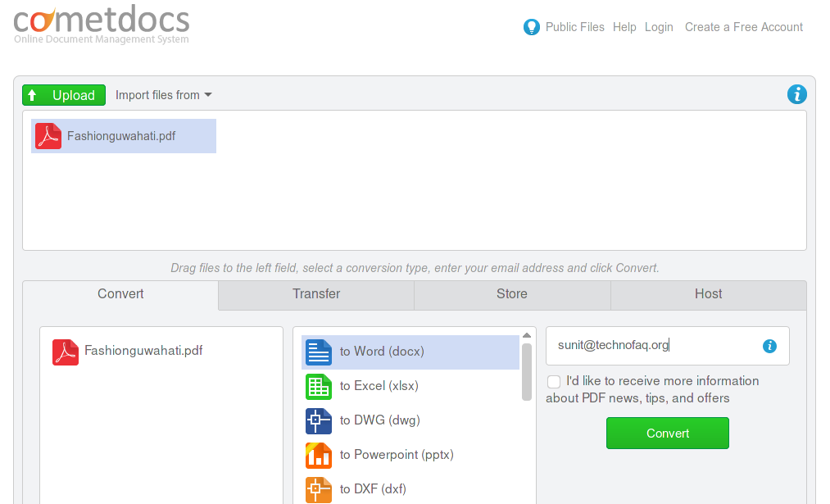
Task: Select Fashionguwahati.pdf name in the Convert panel
Action: [143, 351]
